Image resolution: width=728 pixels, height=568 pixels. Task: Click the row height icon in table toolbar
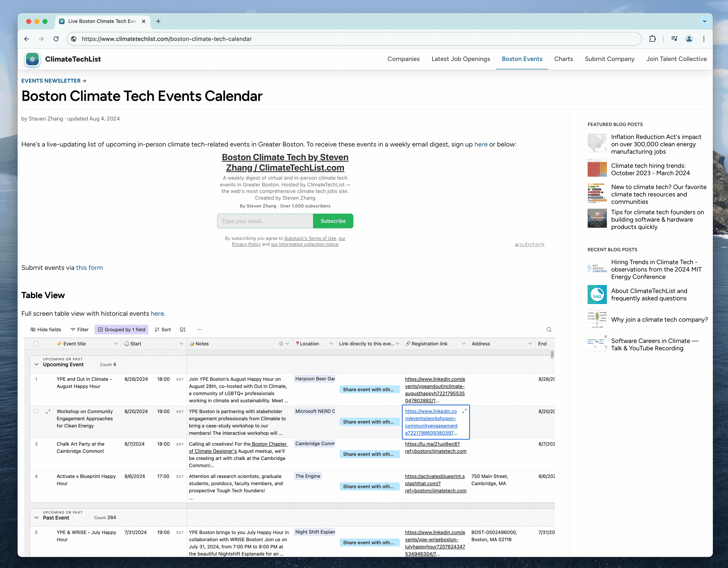pos(182,330)
